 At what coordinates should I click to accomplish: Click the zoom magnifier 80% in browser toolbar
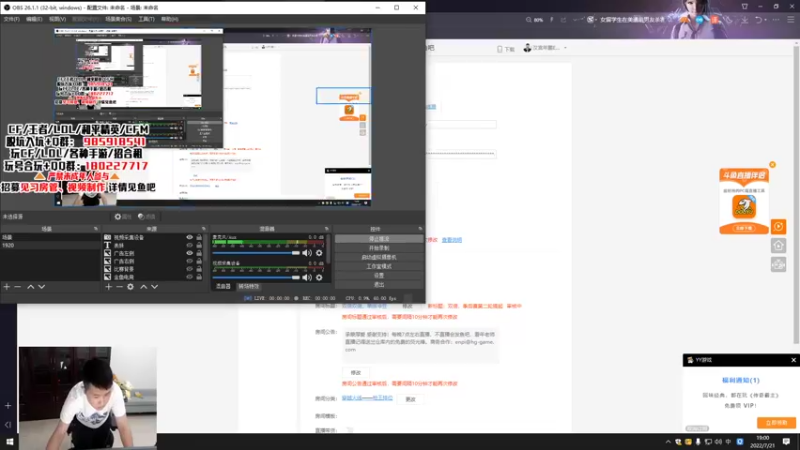[x=534, y=20]
